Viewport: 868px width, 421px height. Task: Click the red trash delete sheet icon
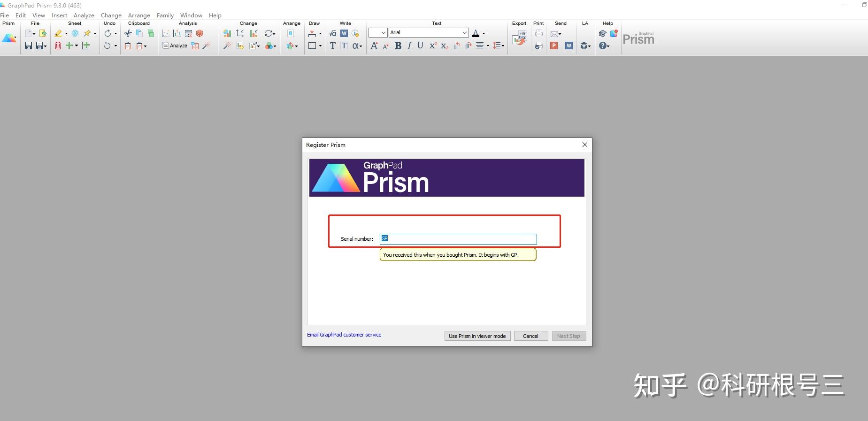(x=58, y=46)
